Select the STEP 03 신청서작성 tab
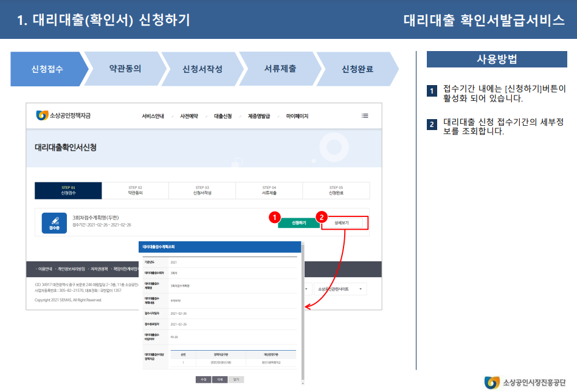Image resolution: width=577 pixels, height=392 pixels. (202, 190)
